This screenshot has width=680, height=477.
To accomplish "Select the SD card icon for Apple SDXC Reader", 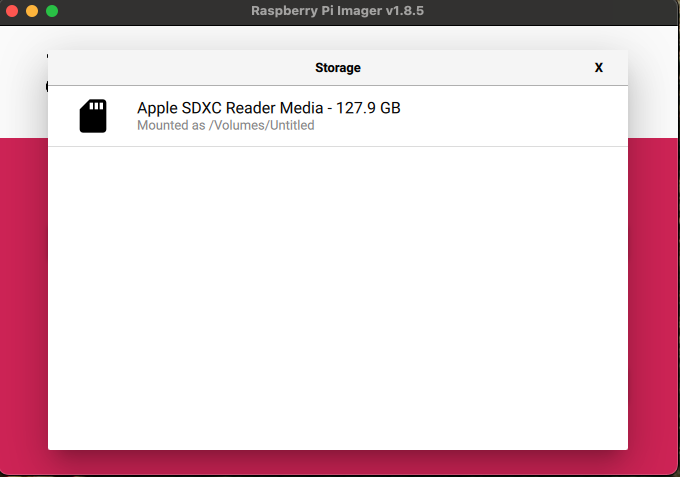I will pyautogui.click(x=93, y=116).
